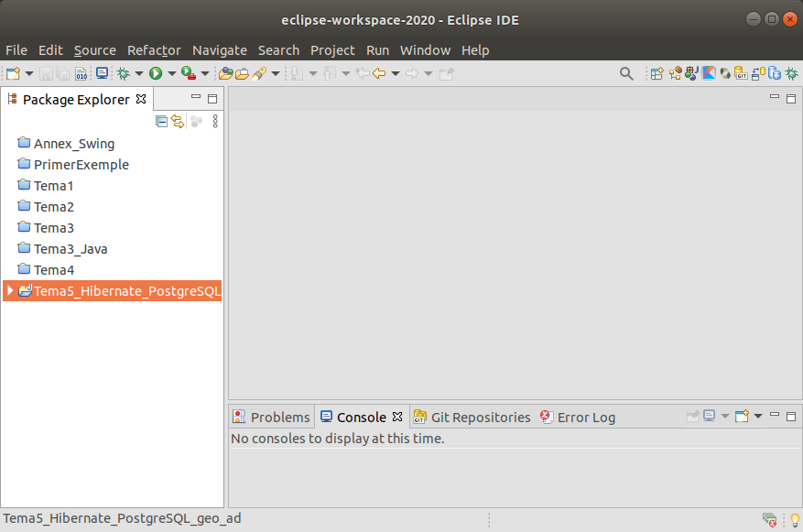Viewport: 803px width, 532px height.
Task: Open the Project menu
Action: 332,50
